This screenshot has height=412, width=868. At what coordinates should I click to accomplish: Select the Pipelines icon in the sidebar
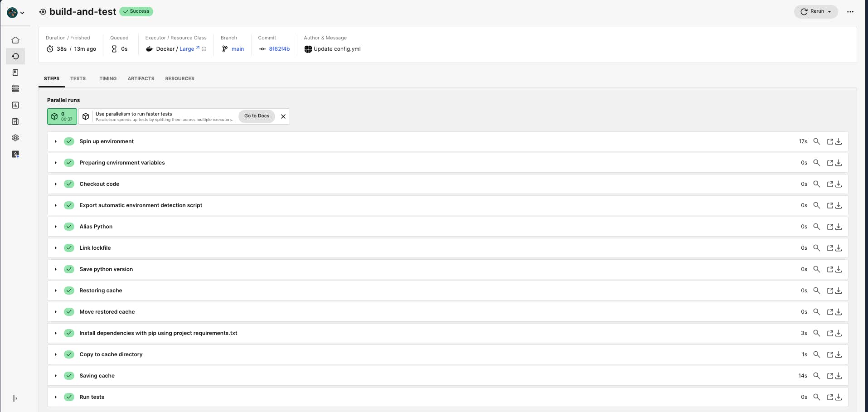[15, 56]
